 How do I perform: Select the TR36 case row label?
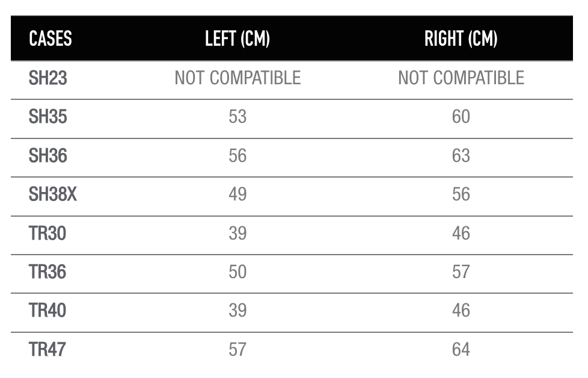[47, 272]
